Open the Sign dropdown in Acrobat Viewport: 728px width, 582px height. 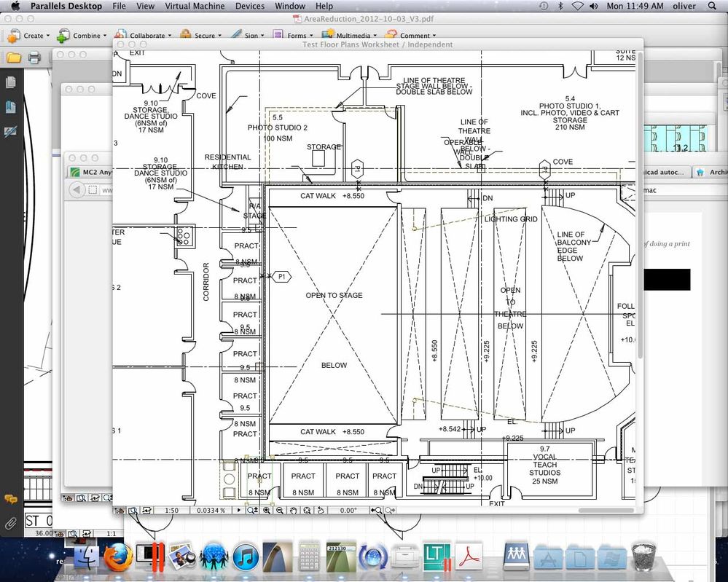click(248, 35)
